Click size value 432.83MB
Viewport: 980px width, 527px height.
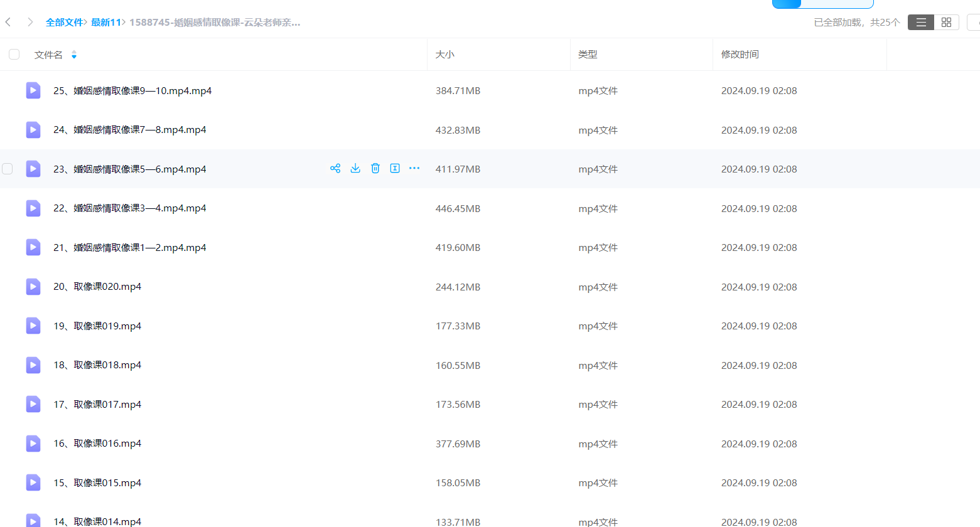pos(458,130)
